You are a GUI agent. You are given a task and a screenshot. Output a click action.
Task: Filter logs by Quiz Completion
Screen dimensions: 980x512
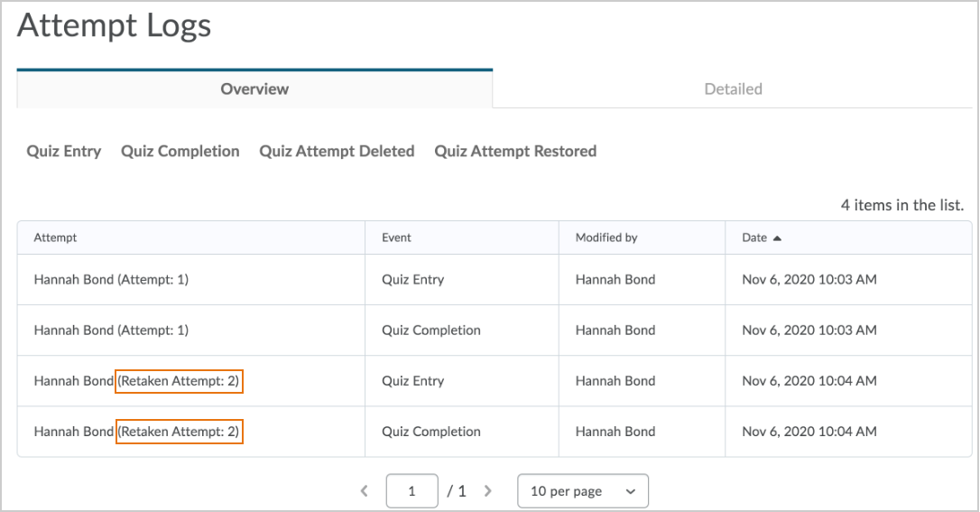(180, 151)
